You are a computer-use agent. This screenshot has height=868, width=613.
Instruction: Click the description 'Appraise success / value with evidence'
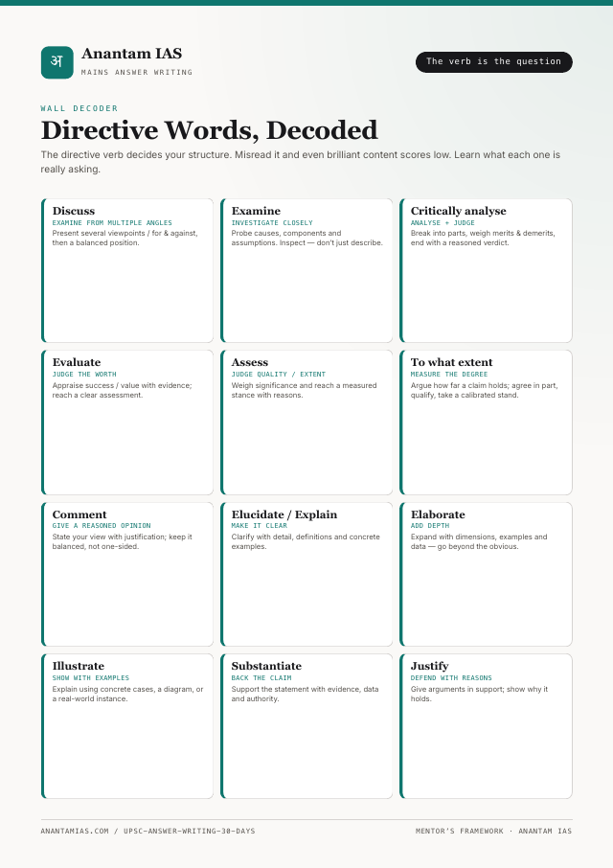tap(123, 390)
